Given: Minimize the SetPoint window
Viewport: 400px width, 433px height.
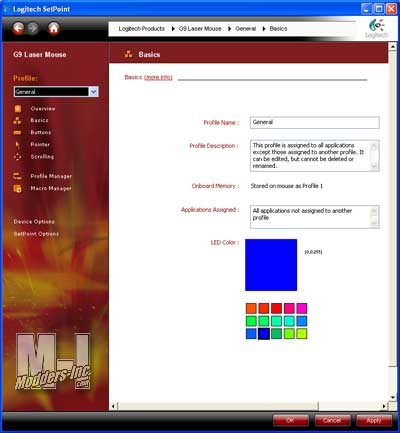Looking at the screenshot, I should coord(367,9).
